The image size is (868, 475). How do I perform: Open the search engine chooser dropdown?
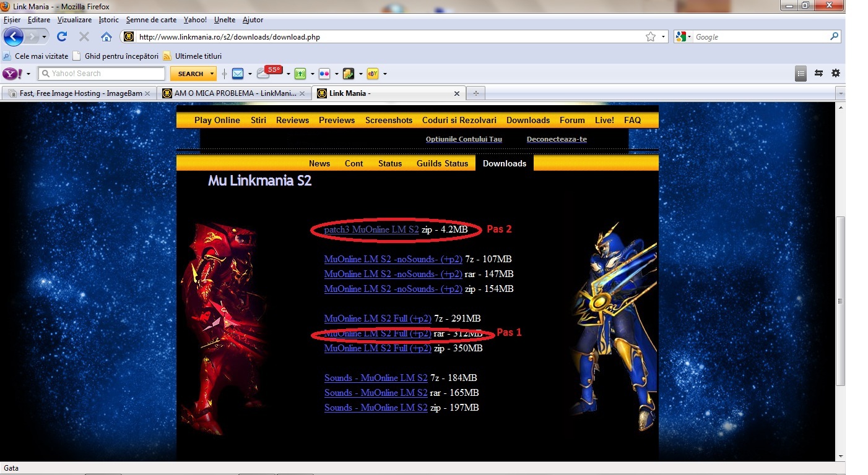pos(690,37)
